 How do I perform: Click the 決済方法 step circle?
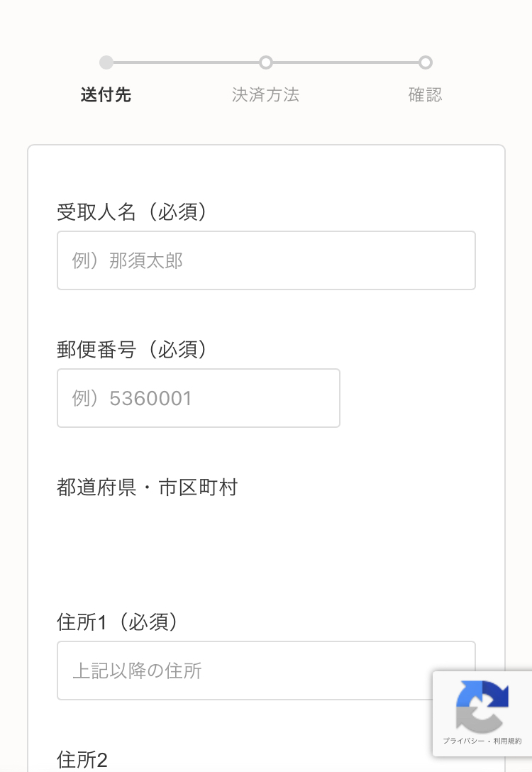[266, 62]
